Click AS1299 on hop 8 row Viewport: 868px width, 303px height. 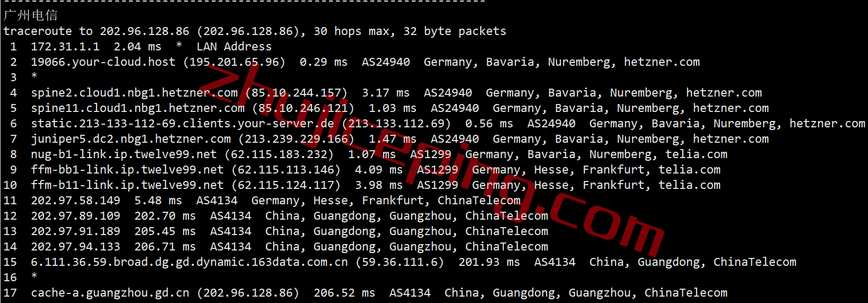431,154
